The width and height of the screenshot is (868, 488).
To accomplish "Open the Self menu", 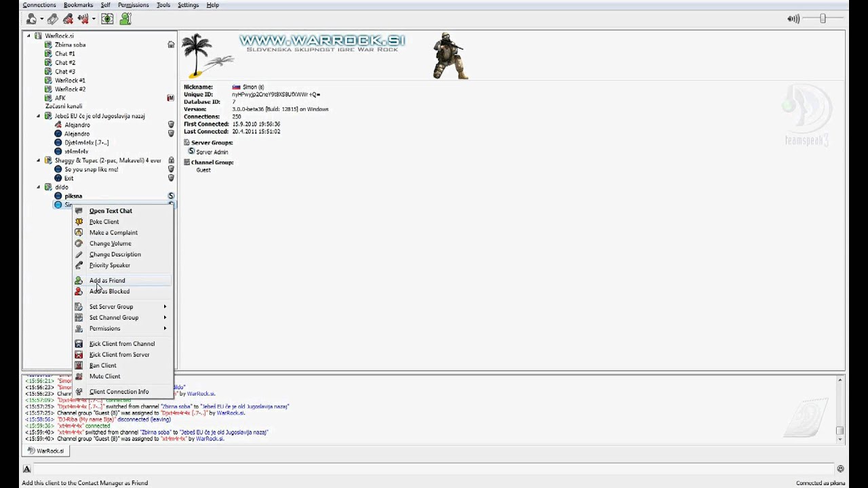I will coord(105,5).
